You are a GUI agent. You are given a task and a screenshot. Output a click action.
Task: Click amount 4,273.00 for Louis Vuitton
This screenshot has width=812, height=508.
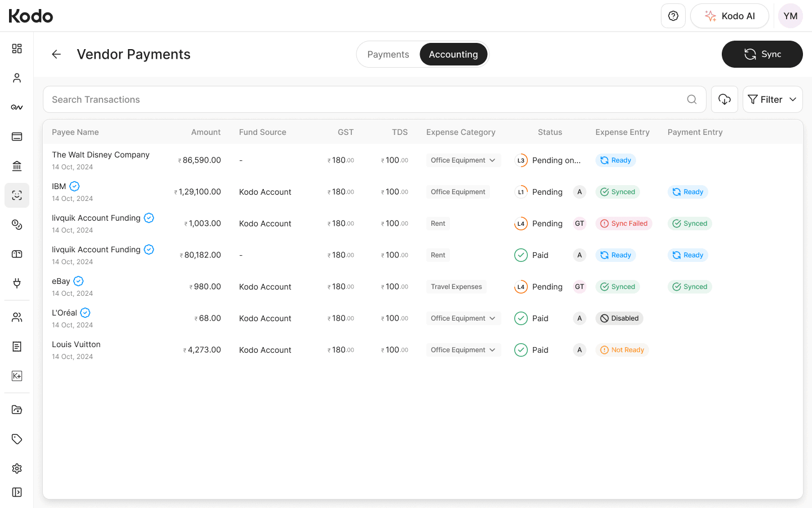pyautogui.click(x=202, y=350)
